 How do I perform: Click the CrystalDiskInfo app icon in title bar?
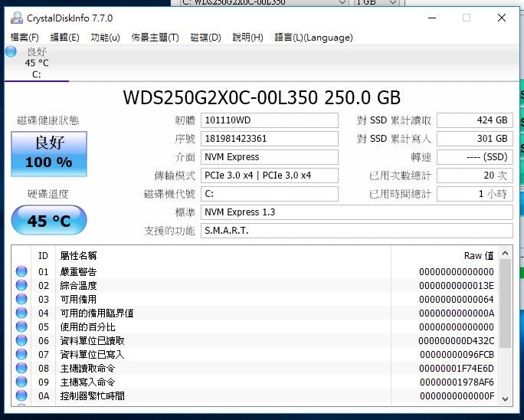coord(16,18)
